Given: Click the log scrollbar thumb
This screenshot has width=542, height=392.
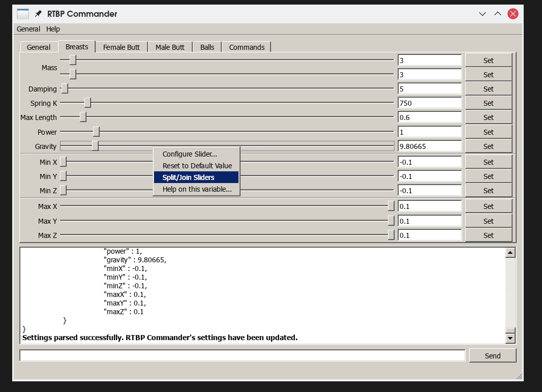Looking at the screenshot, I should 510,330.
